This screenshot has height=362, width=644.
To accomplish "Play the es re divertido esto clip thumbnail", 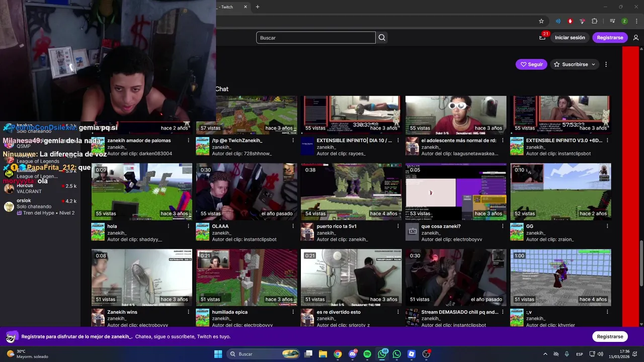I will [x=351, y=278].
